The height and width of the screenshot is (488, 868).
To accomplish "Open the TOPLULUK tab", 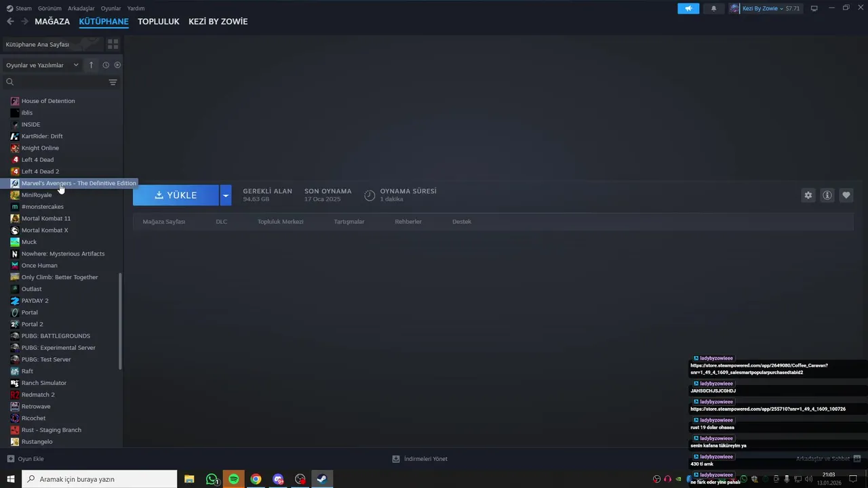I will click(159, 22).
